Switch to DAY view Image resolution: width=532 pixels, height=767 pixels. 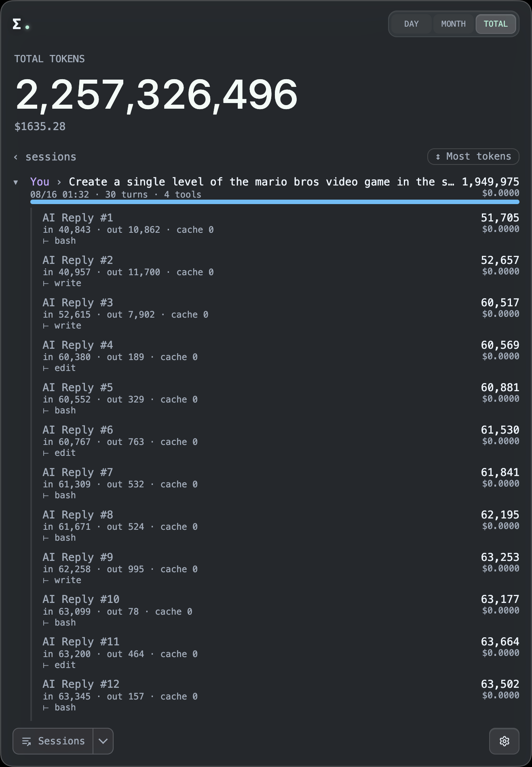tap(411, 24)
